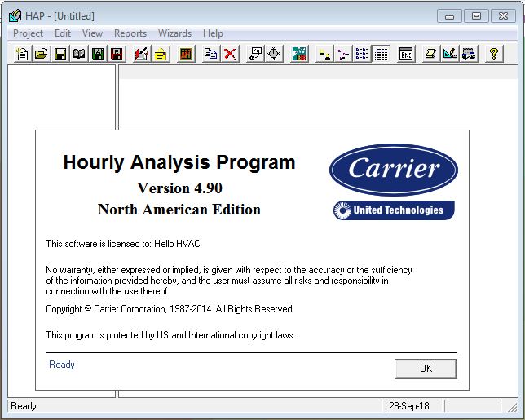Click the United Technologies badge

[x=394, y=210]
